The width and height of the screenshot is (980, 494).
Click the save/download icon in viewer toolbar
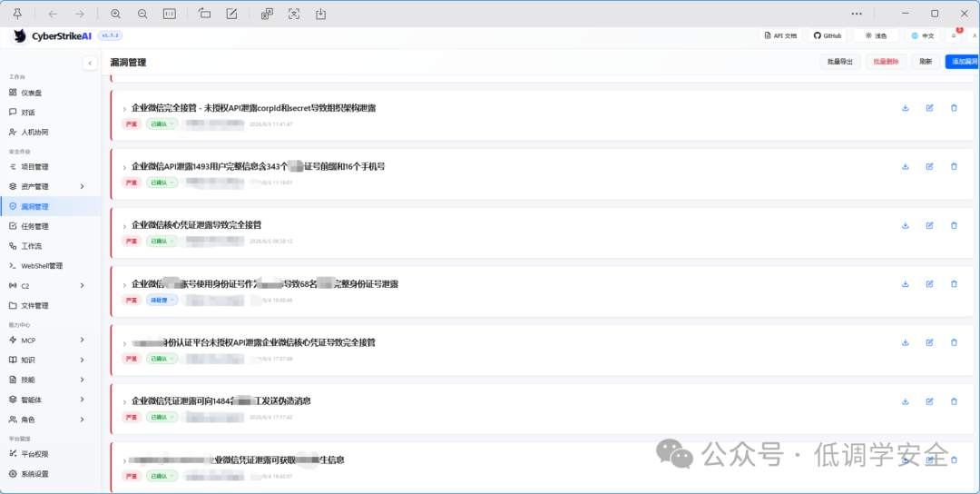320,14
